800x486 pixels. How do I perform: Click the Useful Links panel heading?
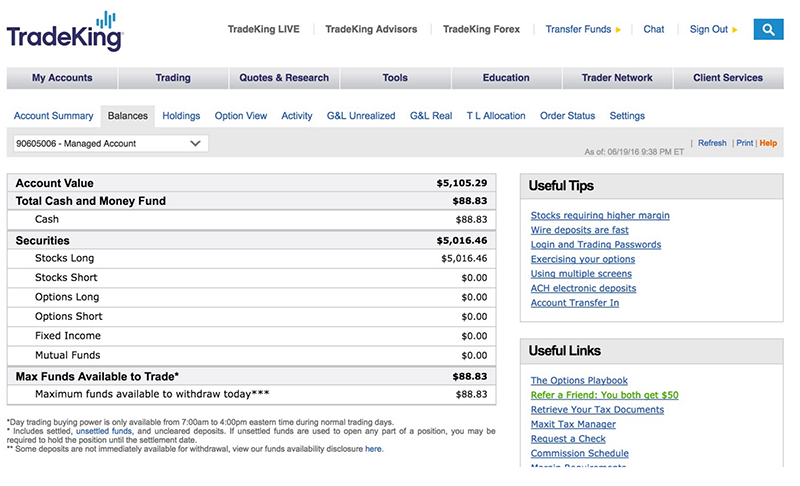564,351
